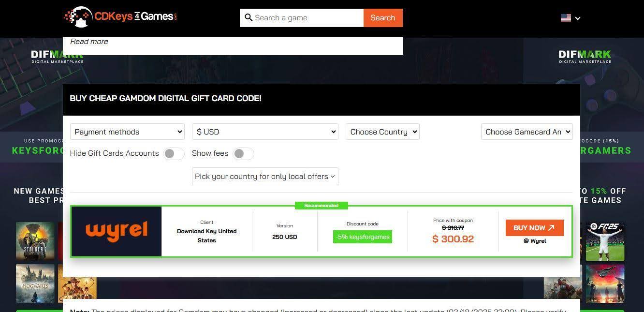Viewport: 644px width, 312px height.
Task: Click the right Difmark marketplace logo
Action: tap(585, 56)
